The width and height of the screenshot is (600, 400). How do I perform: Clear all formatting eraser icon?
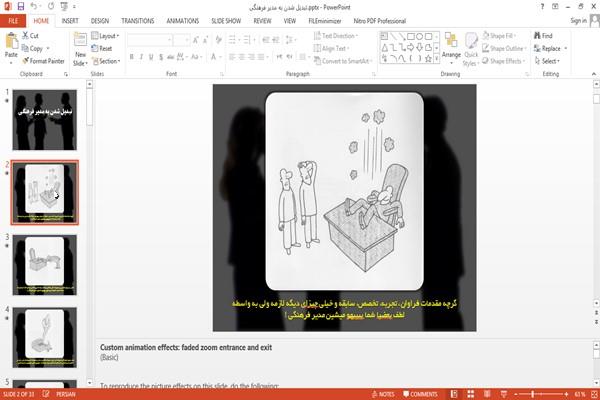tap(218, 39)
